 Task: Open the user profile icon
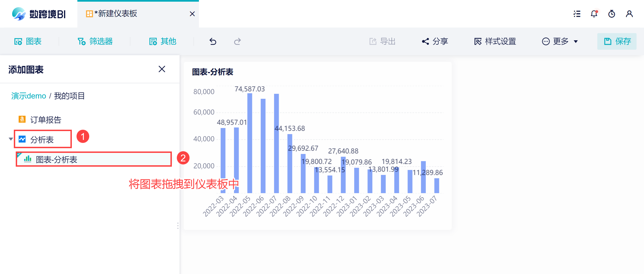(x=629, y=14)
